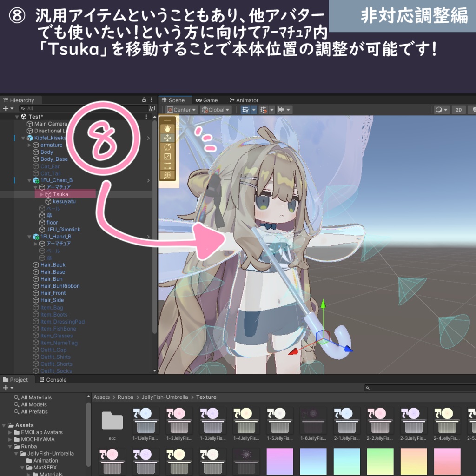The height and width of the screenshot is (476, 476).
Task: Switch to the Scene tab
Action: (173, 100)
